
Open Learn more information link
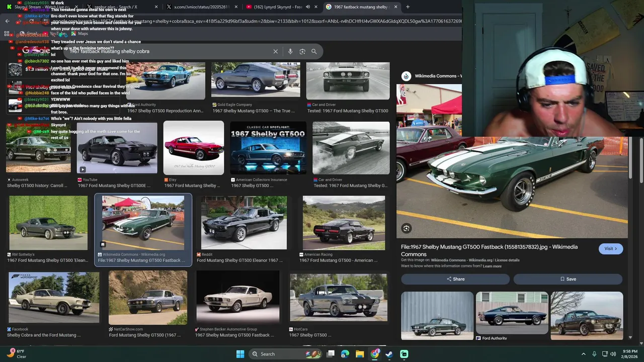(492, 266)
